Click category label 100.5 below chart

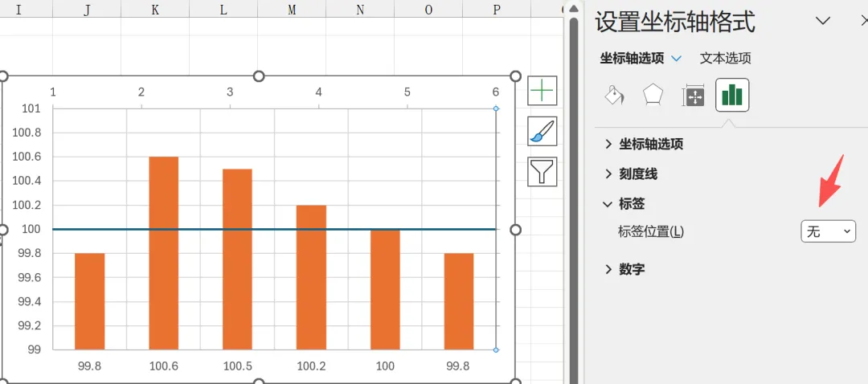[237, 366]
